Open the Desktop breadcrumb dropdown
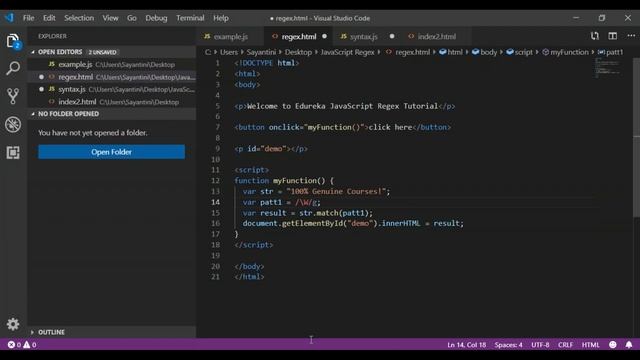This screenshot has width=640, height=360. (298, 52)
